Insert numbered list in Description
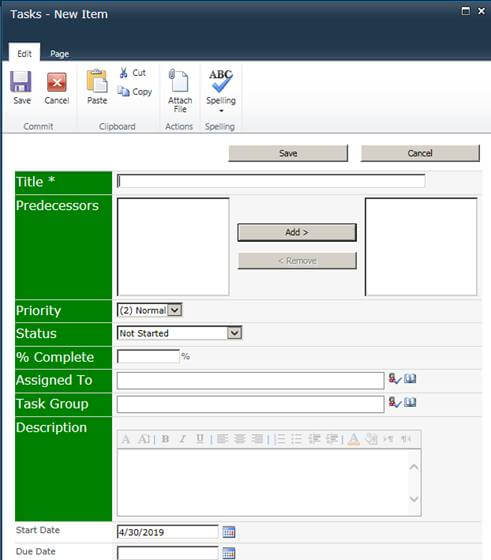491x560 pixels. (x=279, y=439)
